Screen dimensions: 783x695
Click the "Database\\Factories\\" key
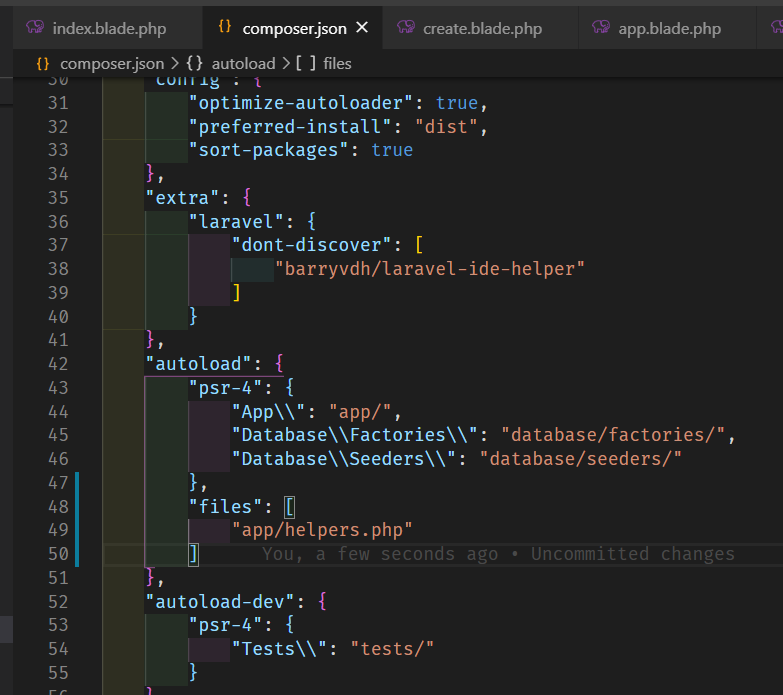[x=355, y=435]
